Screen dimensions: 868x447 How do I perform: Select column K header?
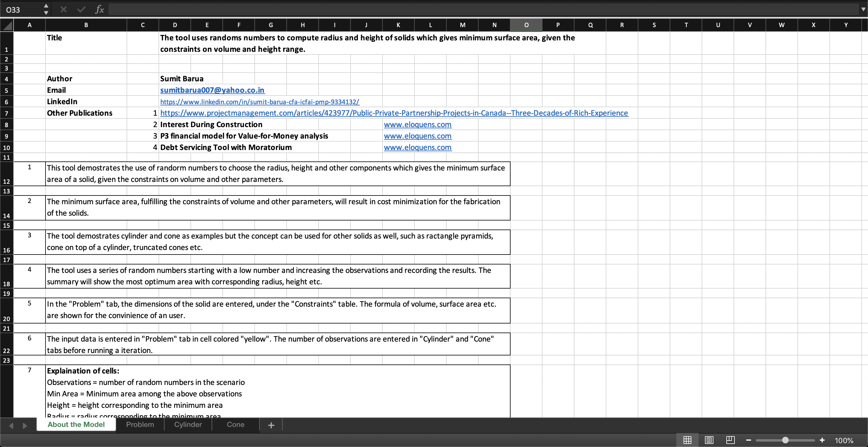(398, 25)
